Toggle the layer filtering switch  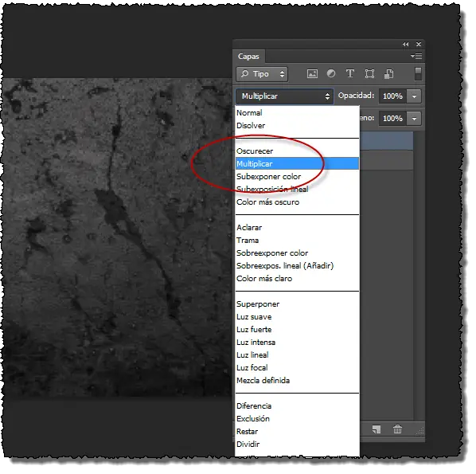418,74
